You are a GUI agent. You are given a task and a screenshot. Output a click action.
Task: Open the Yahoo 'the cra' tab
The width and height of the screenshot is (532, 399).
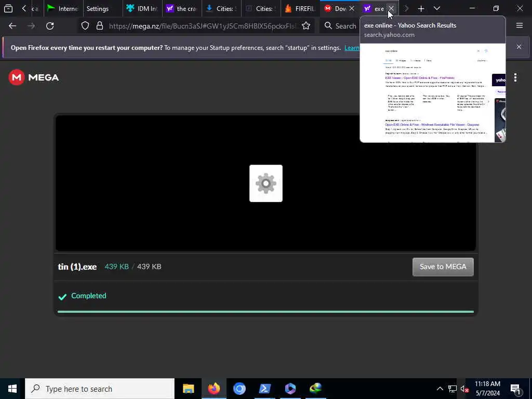click(182, 8)
